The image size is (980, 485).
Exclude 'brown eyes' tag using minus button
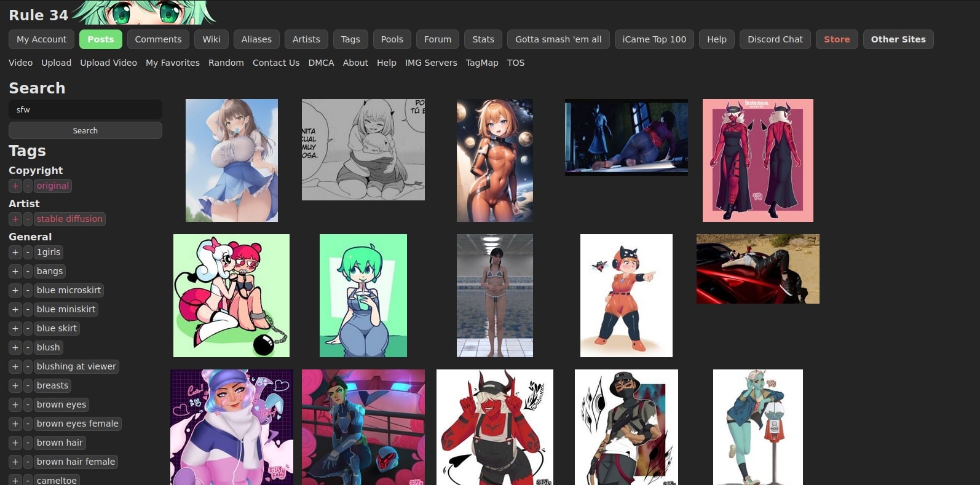click(x=28, y=404)
